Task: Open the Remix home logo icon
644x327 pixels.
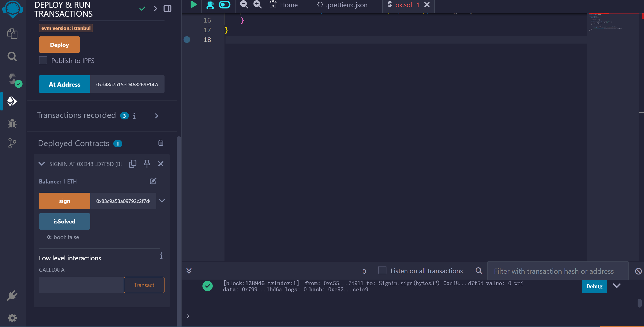Action: point(12,9)
